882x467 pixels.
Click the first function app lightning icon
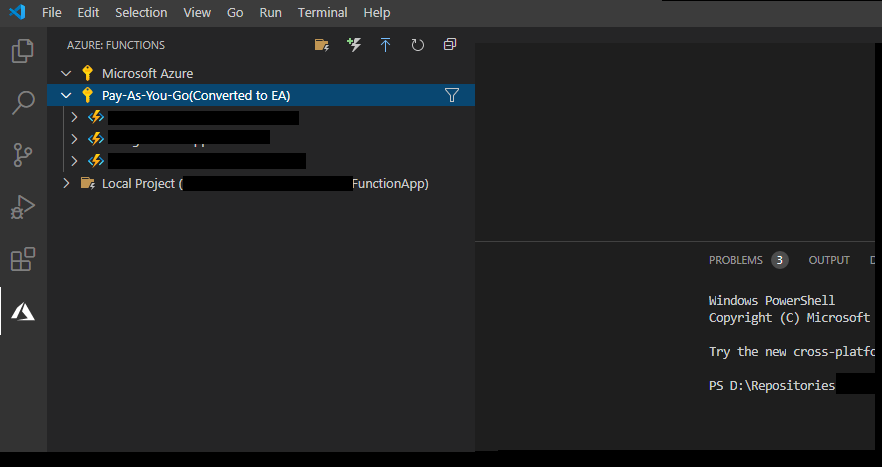coord(96,117)
